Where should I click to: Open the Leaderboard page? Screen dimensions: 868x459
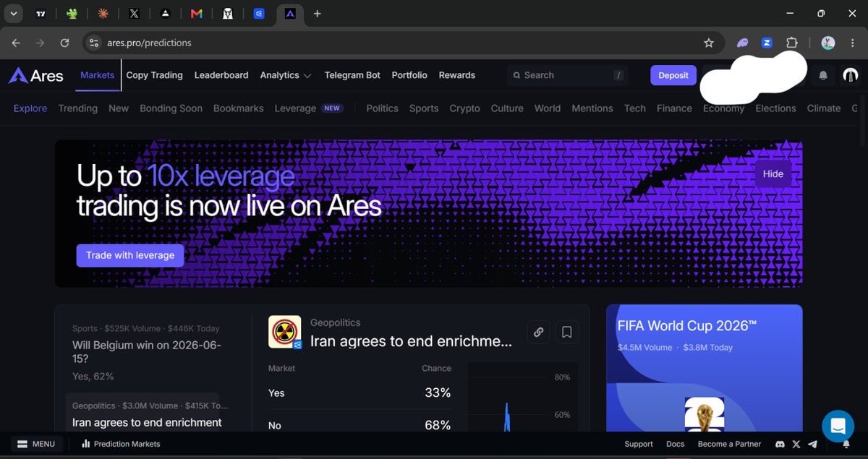pyautogui.click(x=221, y=75)
